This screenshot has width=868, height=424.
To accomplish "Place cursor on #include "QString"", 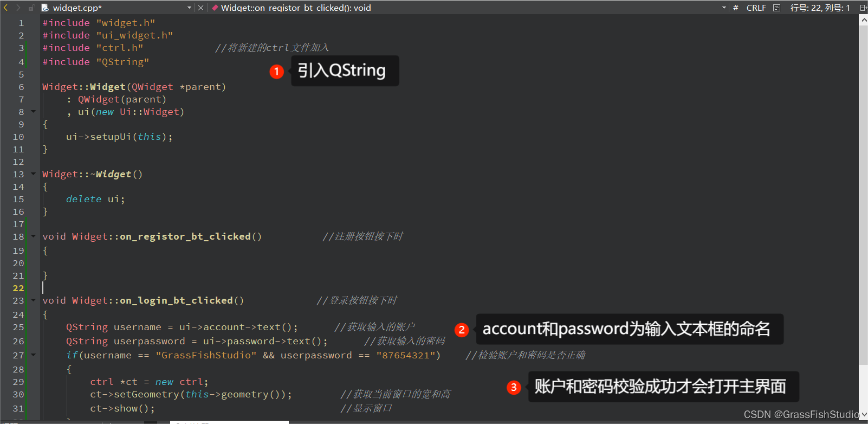I will tap(96, 62).
